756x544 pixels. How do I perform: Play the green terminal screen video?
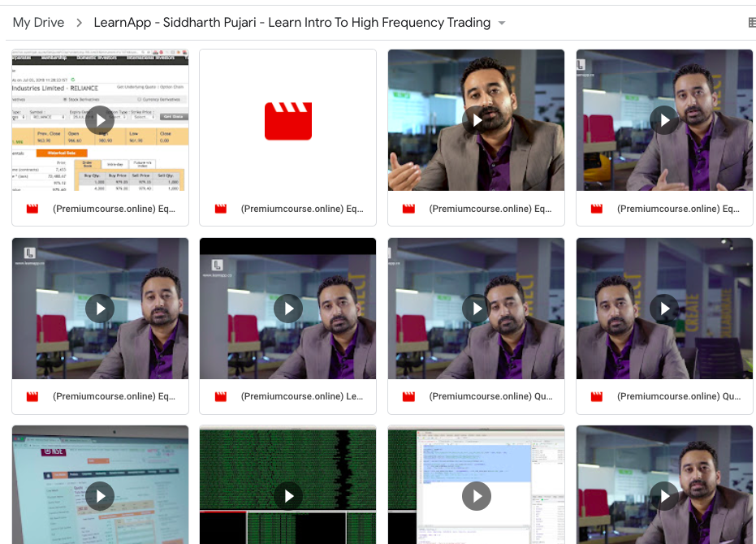point(287,495)
